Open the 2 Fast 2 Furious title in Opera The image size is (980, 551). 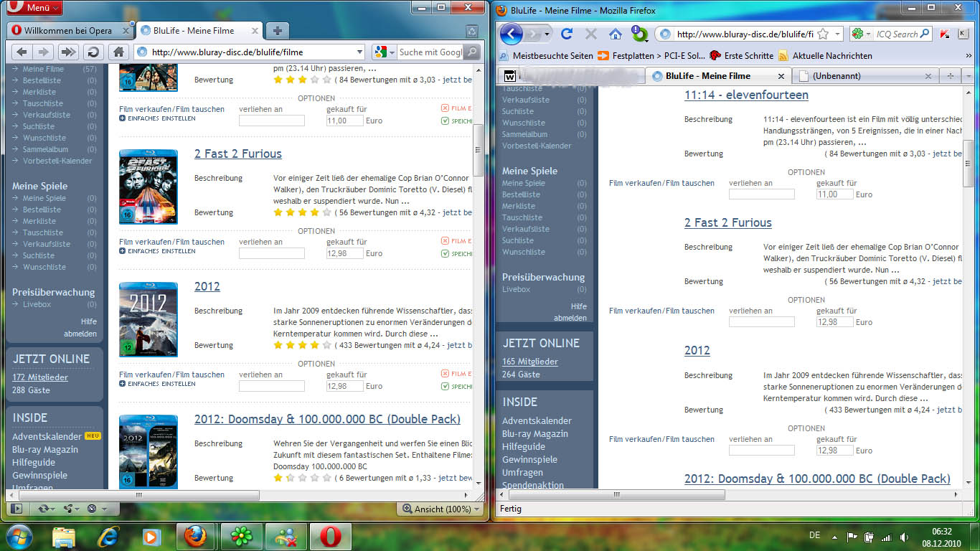[x=238, y=154]
